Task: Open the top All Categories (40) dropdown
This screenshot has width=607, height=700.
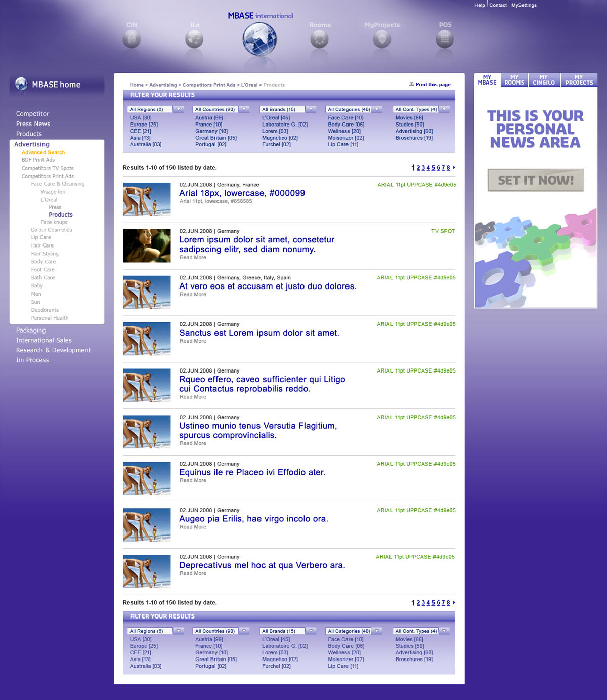Action: click(x=377, y=109)
